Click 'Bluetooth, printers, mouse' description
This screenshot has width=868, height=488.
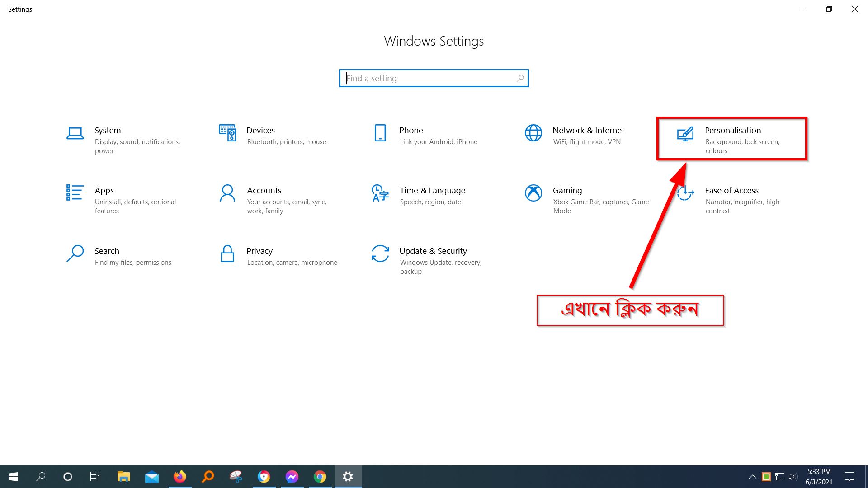[287, 142]
